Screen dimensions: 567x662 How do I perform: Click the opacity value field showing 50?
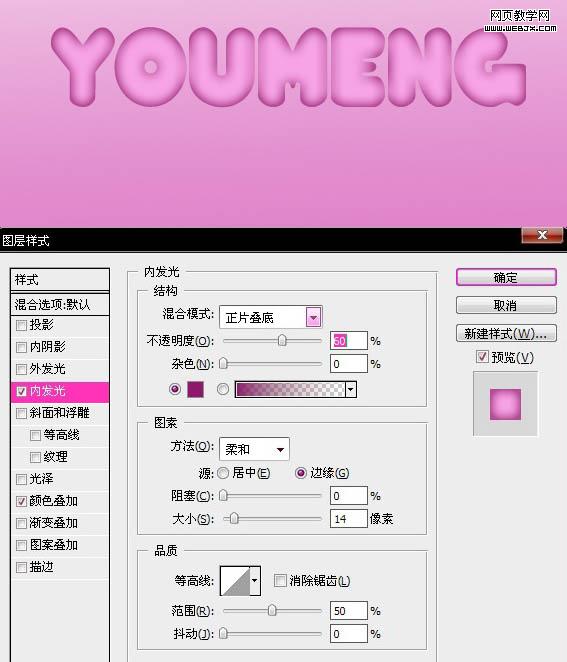[349, 341]
